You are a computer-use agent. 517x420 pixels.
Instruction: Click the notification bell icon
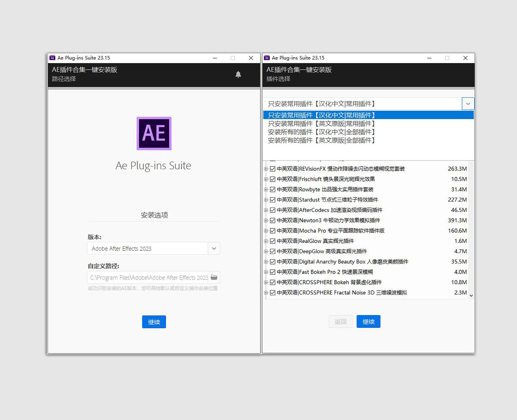click(x=238, y=74)
